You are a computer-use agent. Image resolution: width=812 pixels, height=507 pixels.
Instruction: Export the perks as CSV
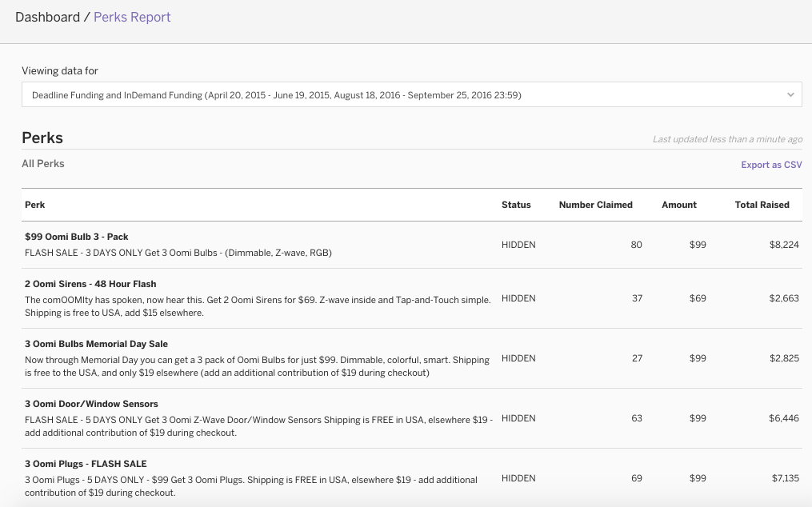[771, 165]
